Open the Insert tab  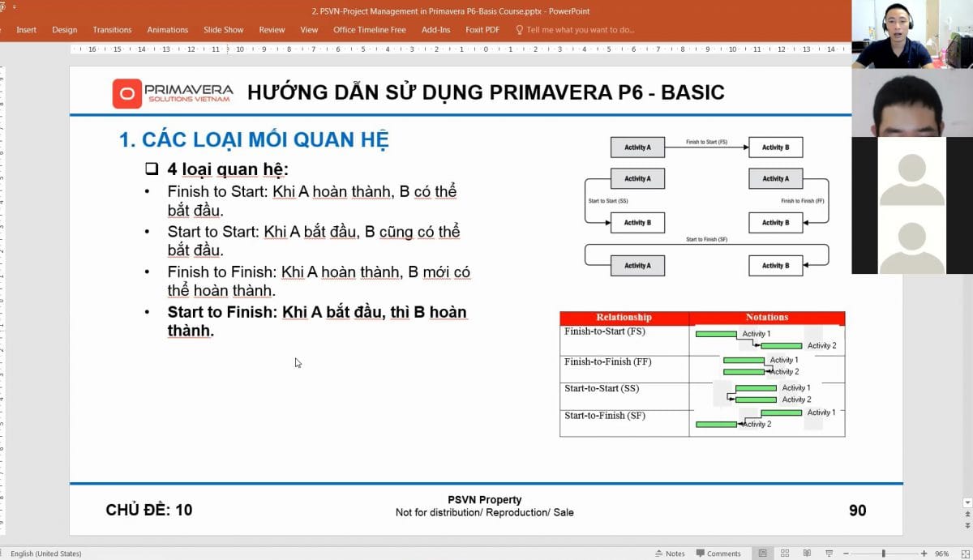click(26, 30)
